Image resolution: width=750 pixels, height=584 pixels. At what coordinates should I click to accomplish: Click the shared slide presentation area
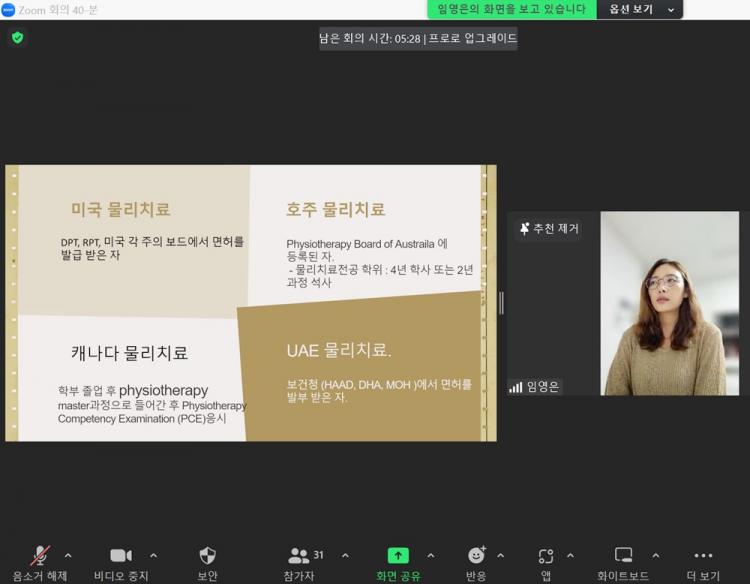point(250,303)
